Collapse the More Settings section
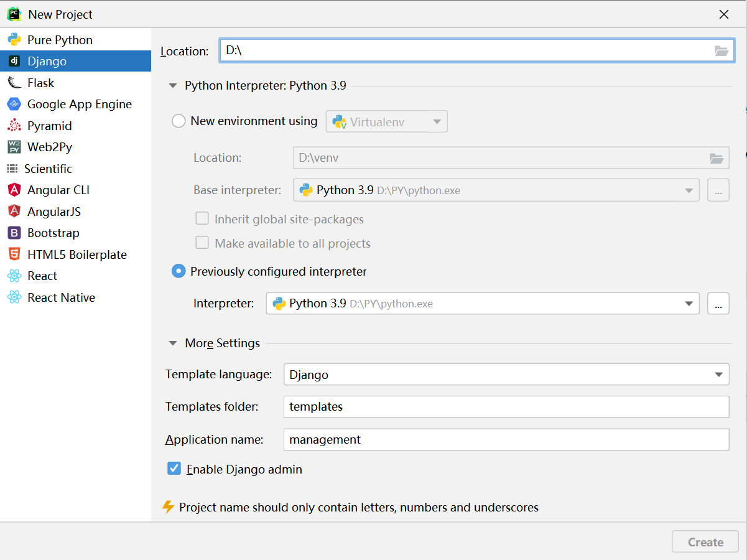The height and width of the screenshot is (560, 747). 174,343
